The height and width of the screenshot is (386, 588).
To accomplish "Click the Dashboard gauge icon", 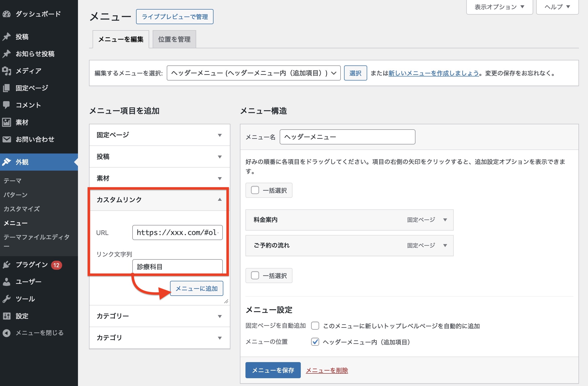I will [x=7, y=14].
